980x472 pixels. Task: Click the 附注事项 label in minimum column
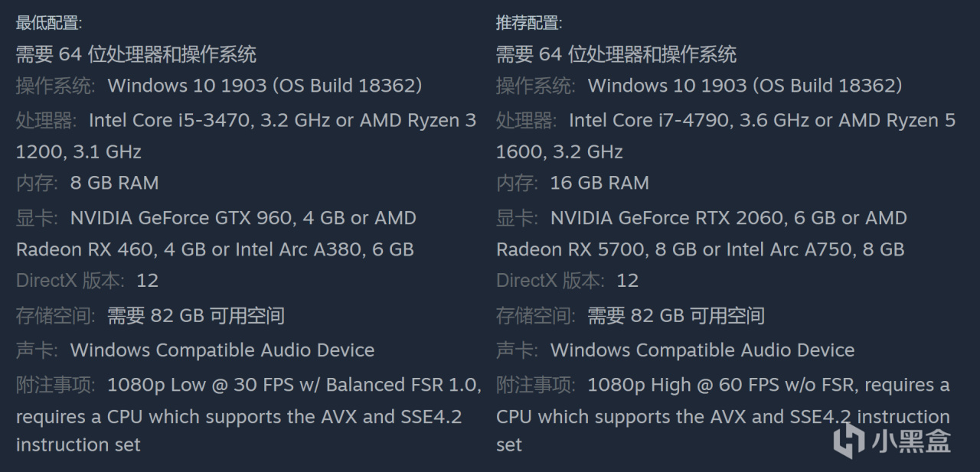[55, 385]
